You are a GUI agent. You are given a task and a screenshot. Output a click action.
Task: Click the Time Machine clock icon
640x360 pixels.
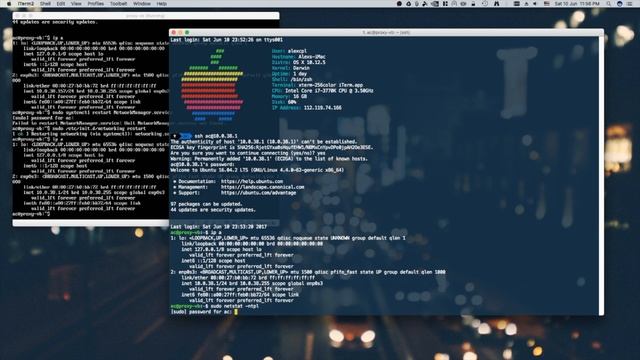pos(485,4)
